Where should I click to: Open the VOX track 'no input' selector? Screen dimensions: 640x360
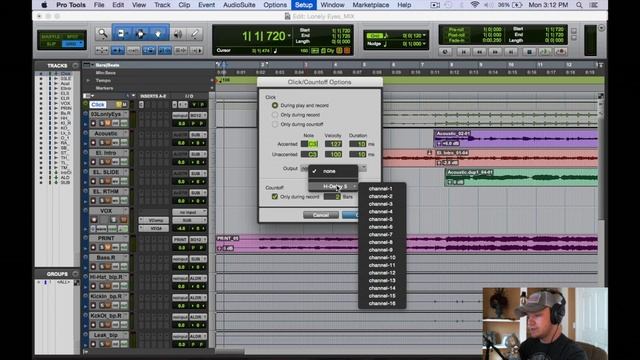189,212
